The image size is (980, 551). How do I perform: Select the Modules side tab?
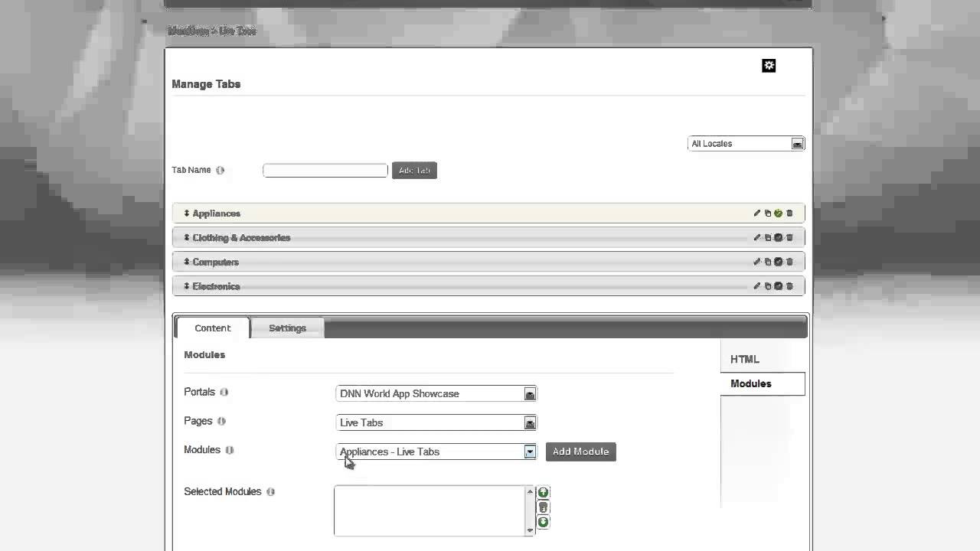point(763,383)
